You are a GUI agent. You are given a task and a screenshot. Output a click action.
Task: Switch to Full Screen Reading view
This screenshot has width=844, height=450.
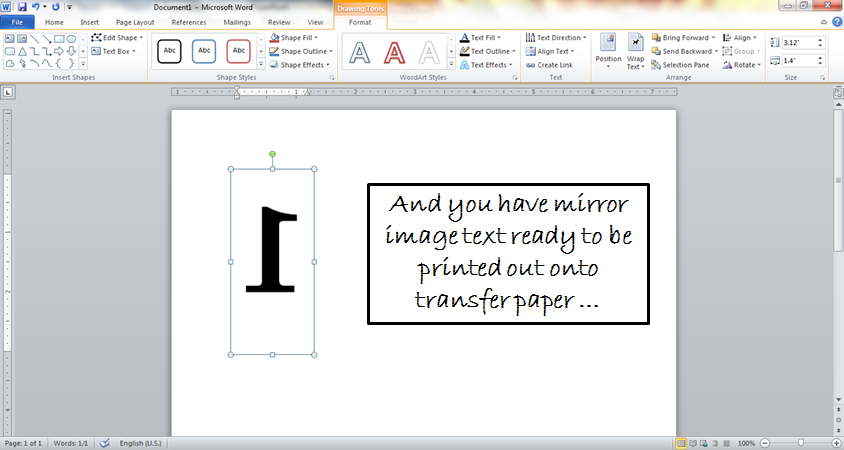click(694, 443)
